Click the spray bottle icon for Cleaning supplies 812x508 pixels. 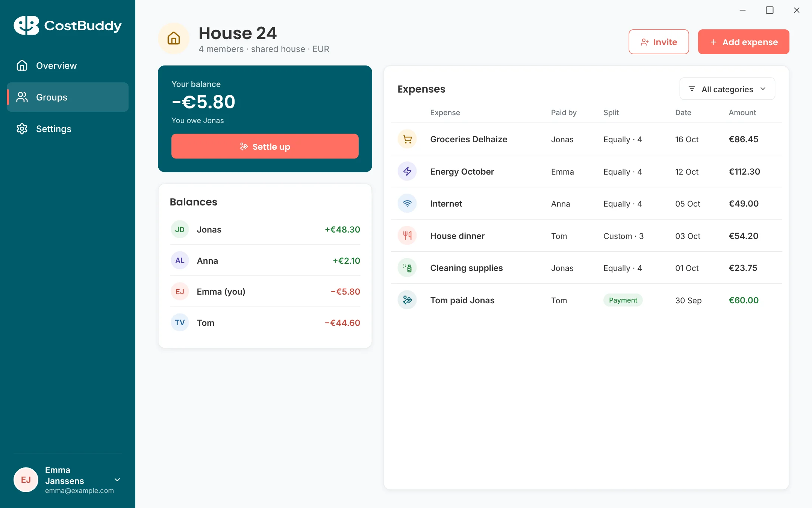click(x=407, y=268)
